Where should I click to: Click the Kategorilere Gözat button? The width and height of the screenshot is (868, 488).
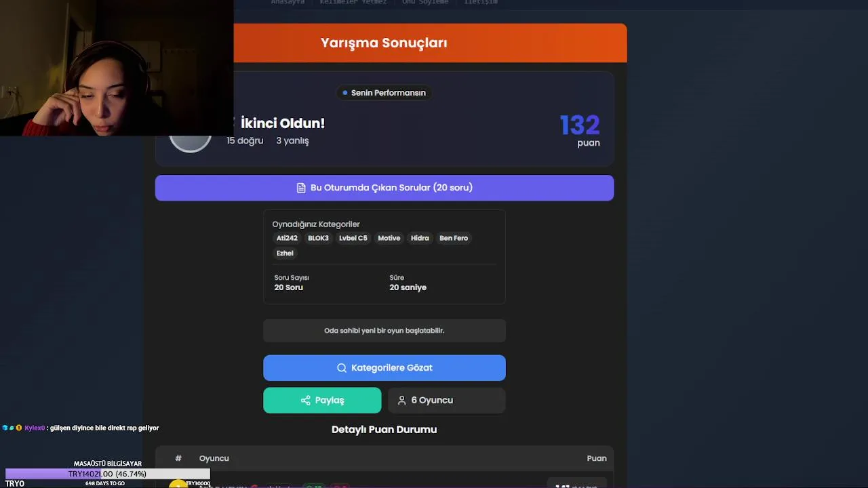coord(384,367)
